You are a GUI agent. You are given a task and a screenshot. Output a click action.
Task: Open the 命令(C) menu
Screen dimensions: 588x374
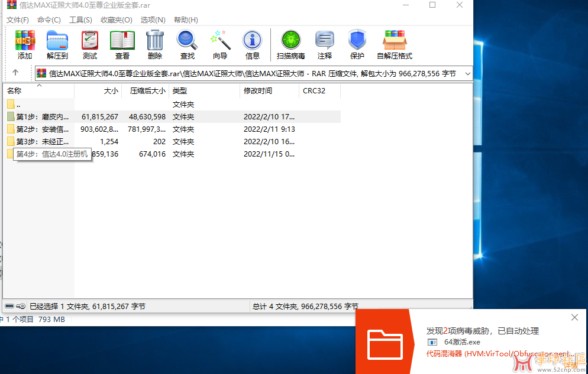click(x=49, y=20)
